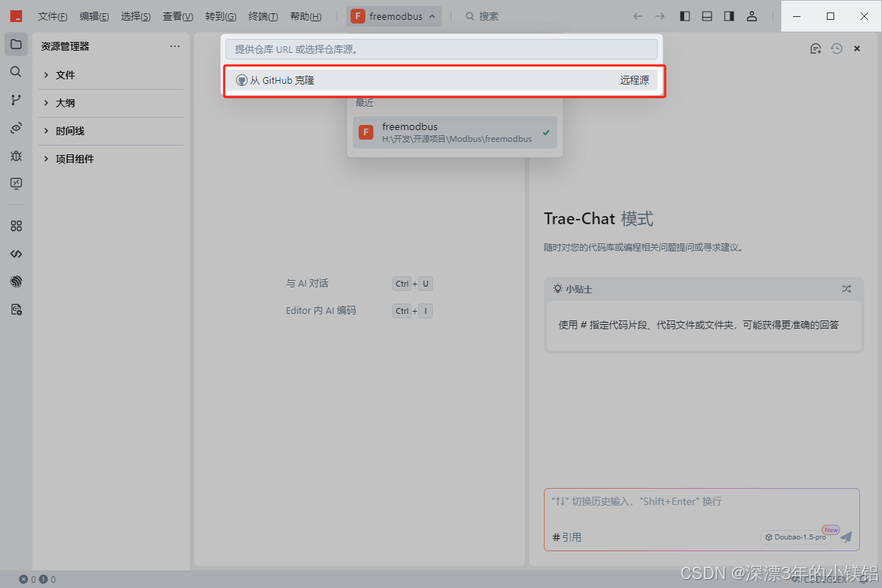The width and height of the screenshot is (882, 588).
Task: Open Explorer panel more actions ellipsis
Action: pos(175,46)
